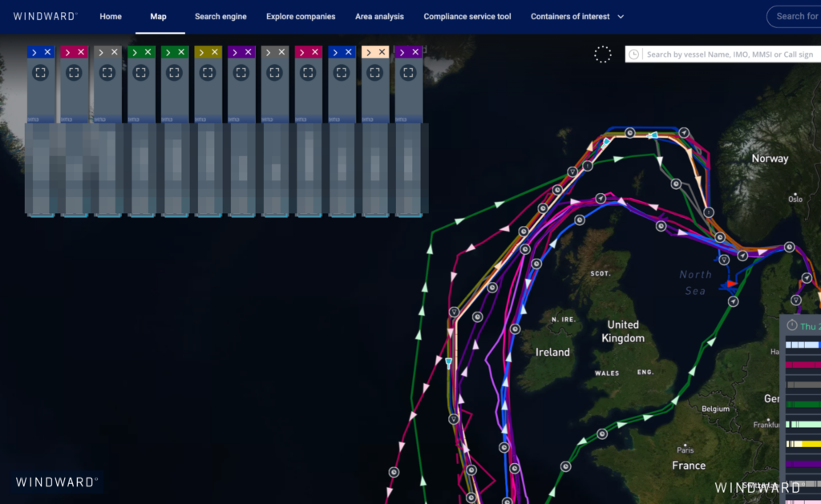
Task: Open Compliance service tool tab
Action: [467, 17]
